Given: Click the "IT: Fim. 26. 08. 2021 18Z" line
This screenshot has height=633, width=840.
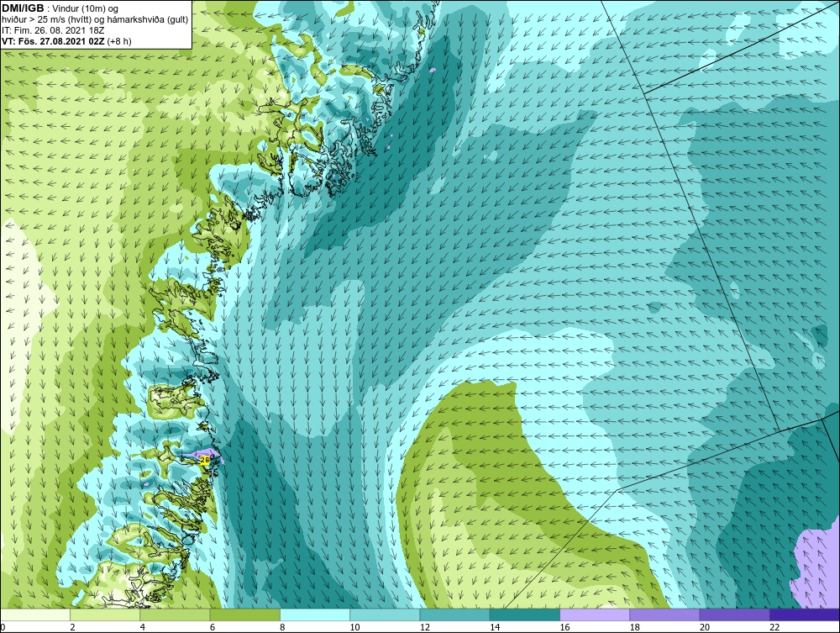Looking at the screenshot, I should click(x=53, y=30).
